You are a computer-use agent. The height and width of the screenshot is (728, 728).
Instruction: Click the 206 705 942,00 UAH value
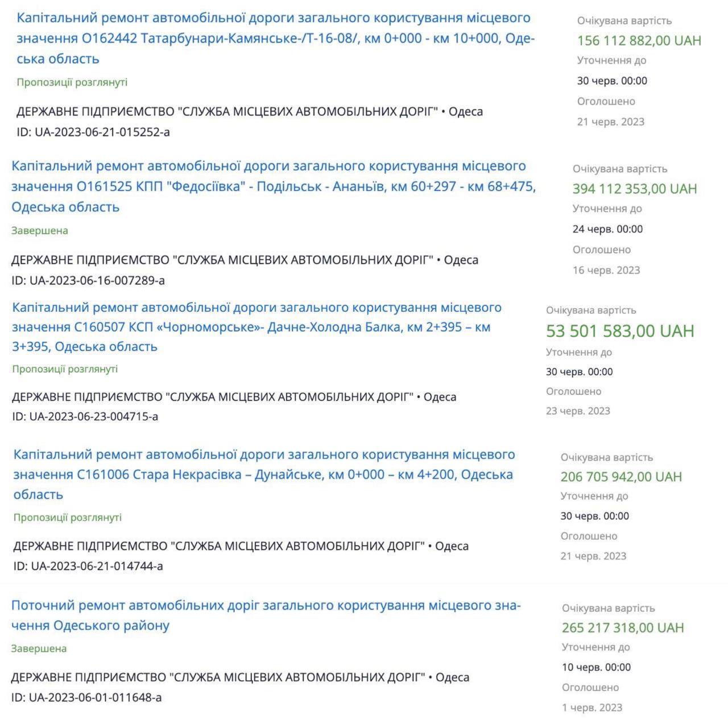click(x=621, y=477)
